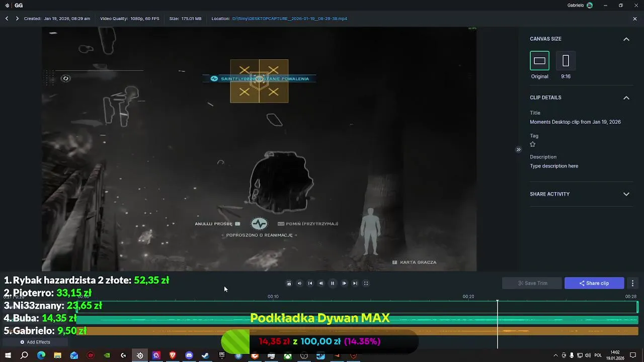Click the Save Trim button
This screenshot has width=644, height=362.
tap(532, 283)
